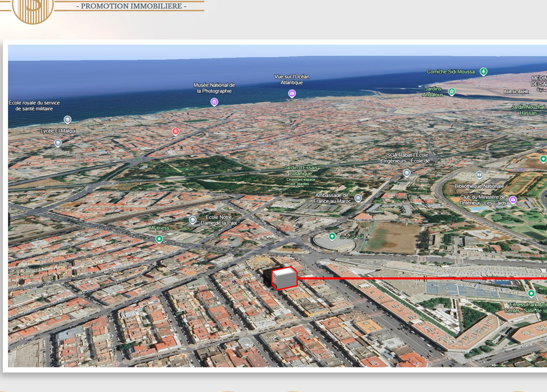Click the Jardin d'Essais Botanique label
Image resolution: width=547 pixels, height=392 pixels.
[301, 171]
